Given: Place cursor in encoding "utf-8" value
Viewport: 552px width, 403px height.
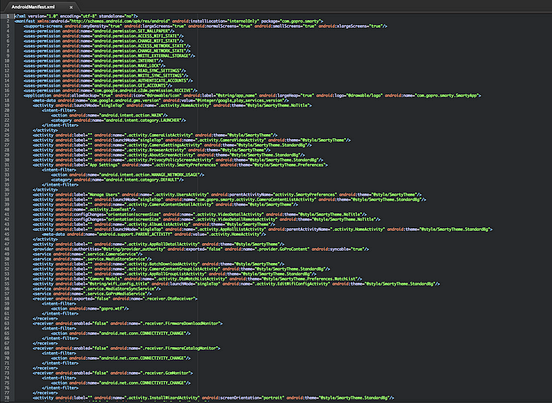Looking at the screenshot, I should (x=88, y=16).
